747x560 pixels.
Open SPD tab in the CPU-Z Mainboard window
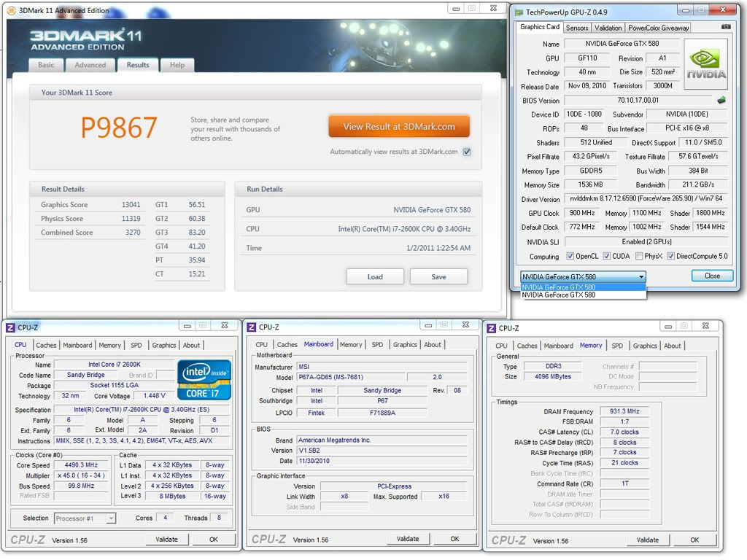tap(377, 345)
